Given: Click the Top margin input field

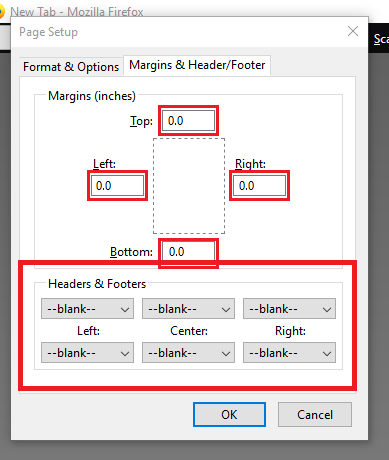Looking at the screenshot, I should pos(188,121).
